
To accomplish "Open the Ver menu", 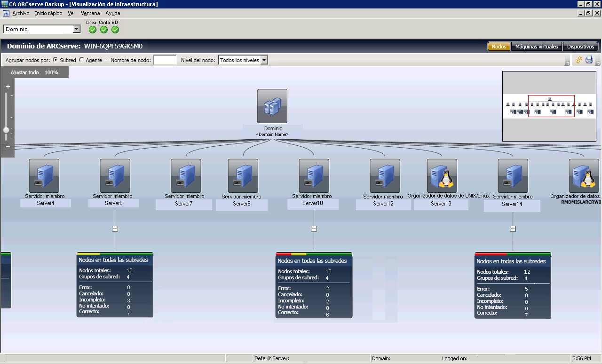I will point(71,13).
